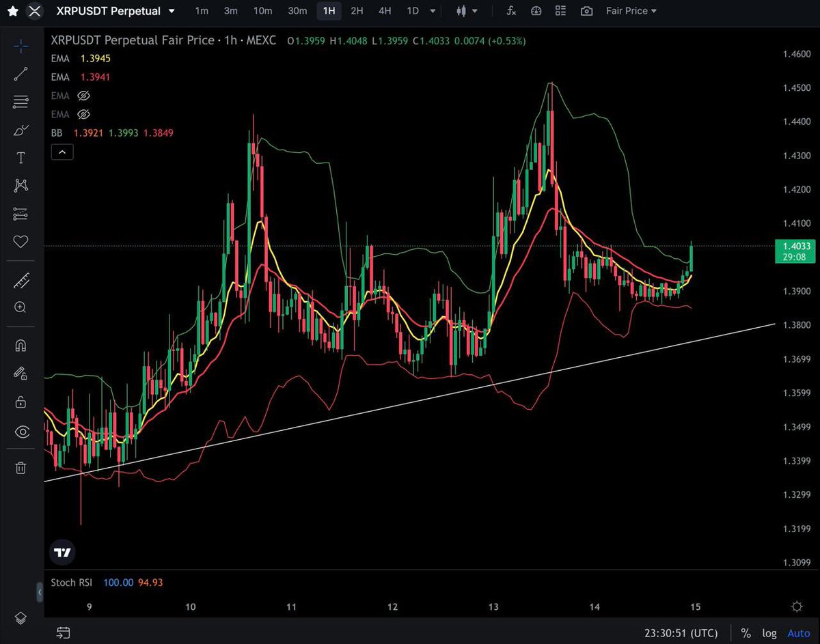Image resolution: width=820 pixels, height=644 pixels.
Task: Click the trash remove drawings icon
Action: pos(21,468)
